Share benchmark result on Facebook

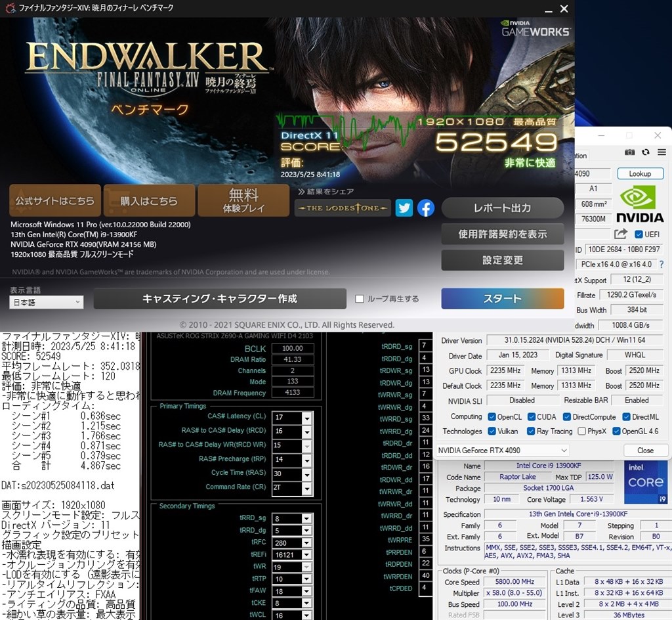425,208
